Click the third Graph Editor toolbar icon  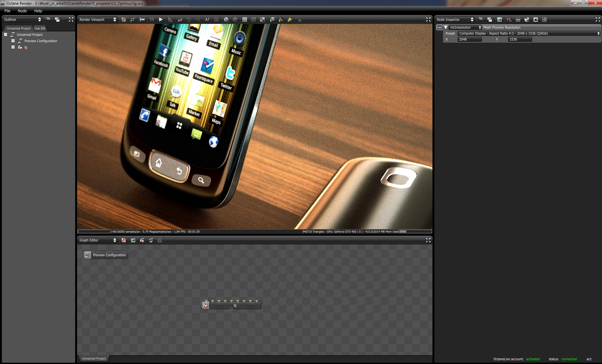point(142,240)
